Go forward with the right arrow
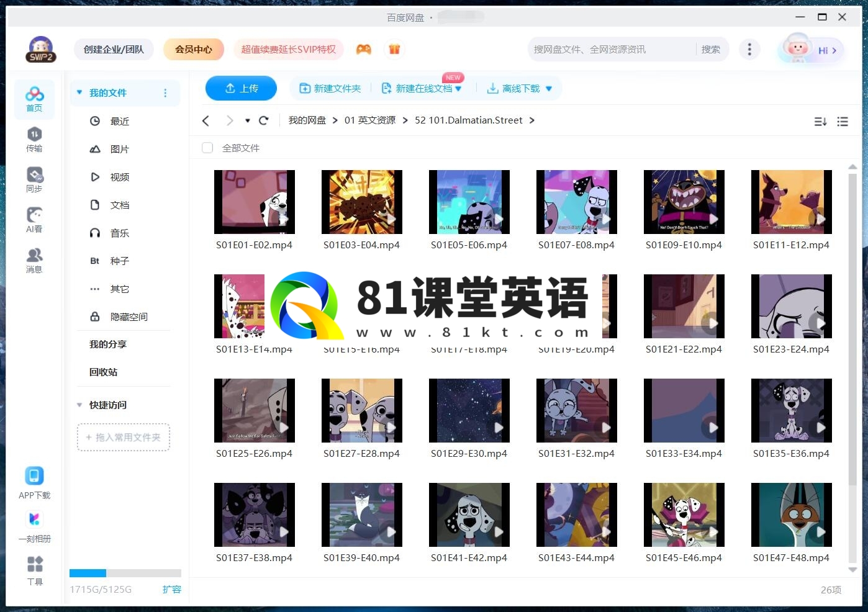 tap(230, 120)
